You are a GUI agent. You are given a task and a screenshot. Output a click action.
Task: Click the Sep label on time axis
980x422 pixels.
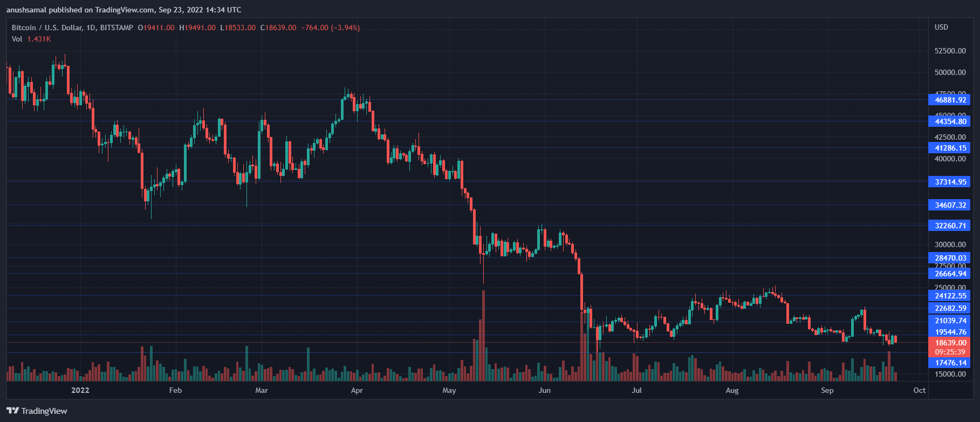coord(827,390)
